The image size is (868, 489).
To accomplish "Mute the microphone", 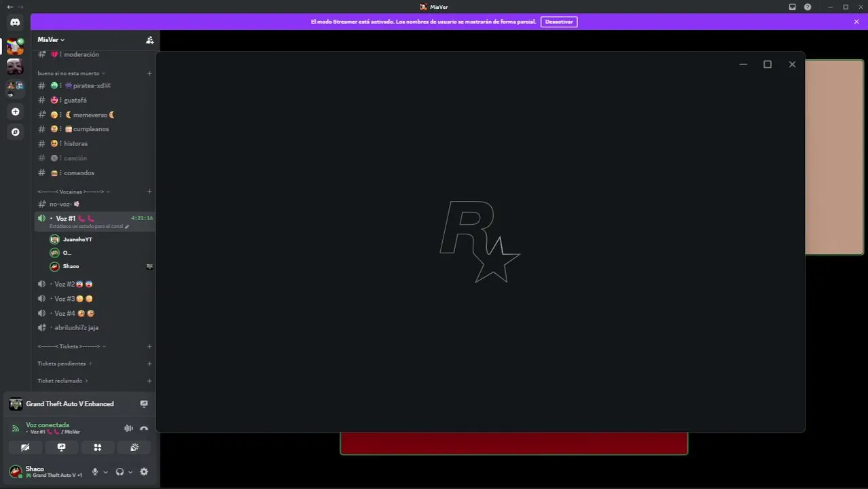I will coord(95,472).
